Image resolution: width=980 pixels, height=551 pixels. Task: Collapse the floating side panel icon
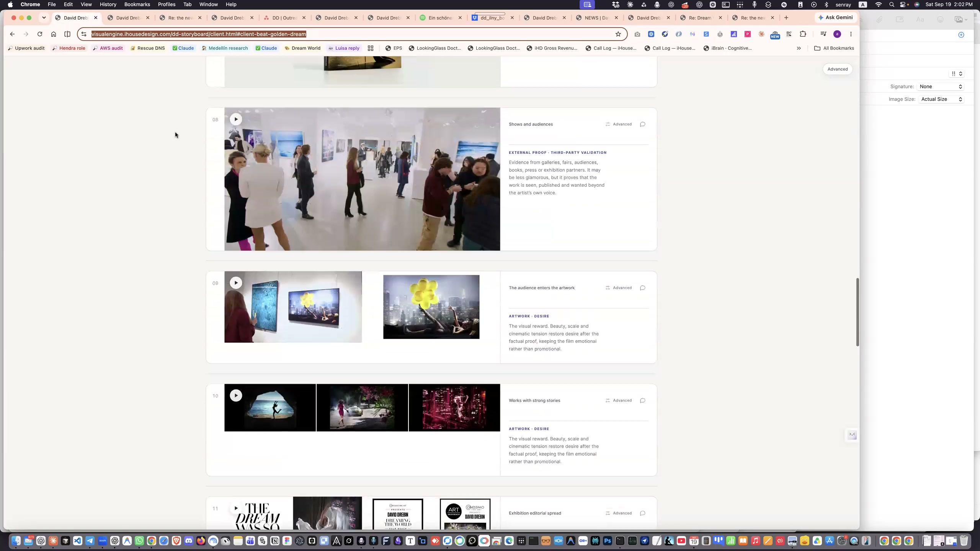(x=852, y=435)
